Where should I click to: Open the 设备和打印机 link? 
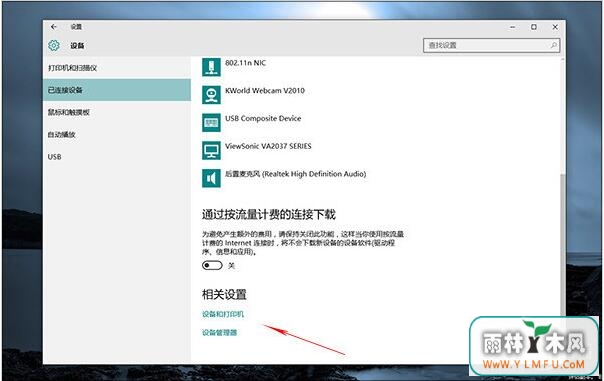point(223,314)
